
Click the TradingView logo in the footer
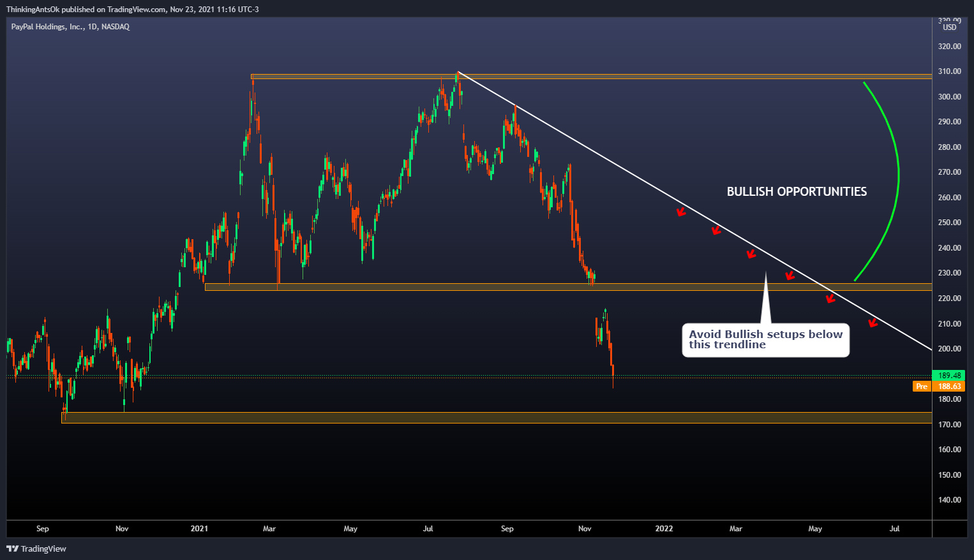coord(36,549)
